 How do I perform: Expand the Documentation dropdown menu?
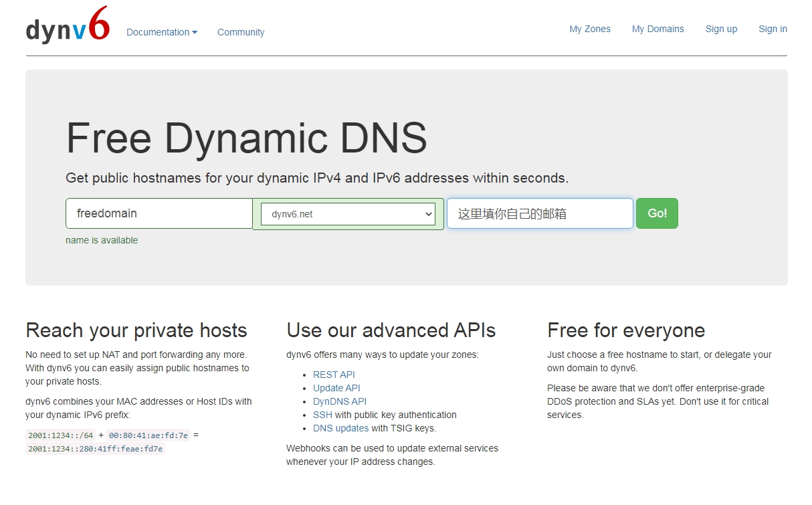(162, 32)
